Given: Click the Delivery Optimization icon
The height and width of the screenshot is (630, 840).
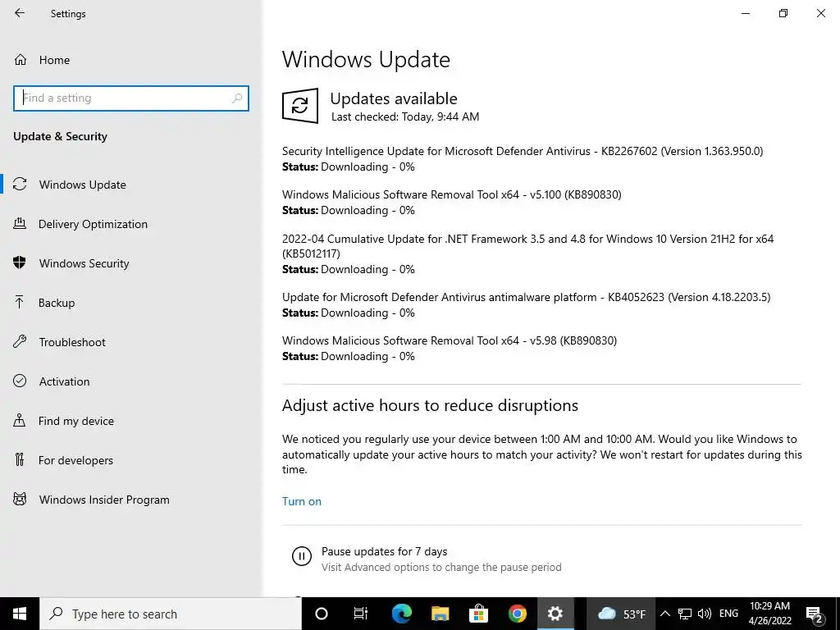Looking at the screenshot, I should click(x=20, y=223).
